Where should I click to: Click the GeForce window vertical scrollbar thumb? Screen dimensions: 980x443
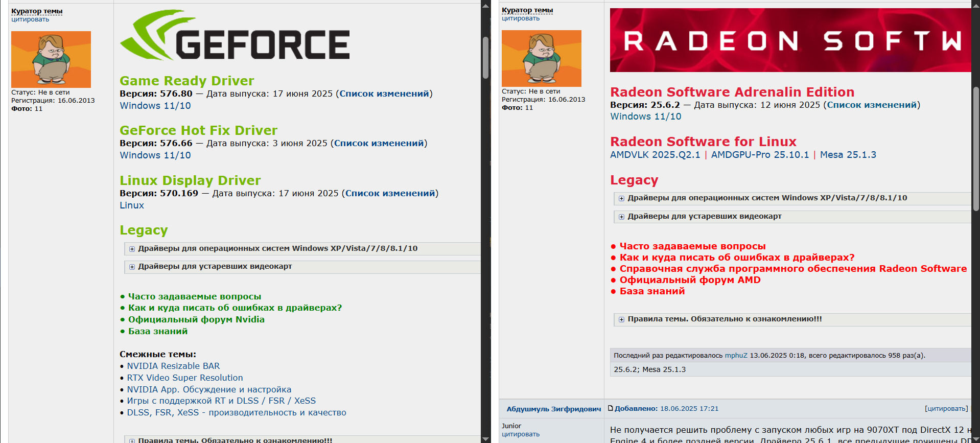click(486, 57)
